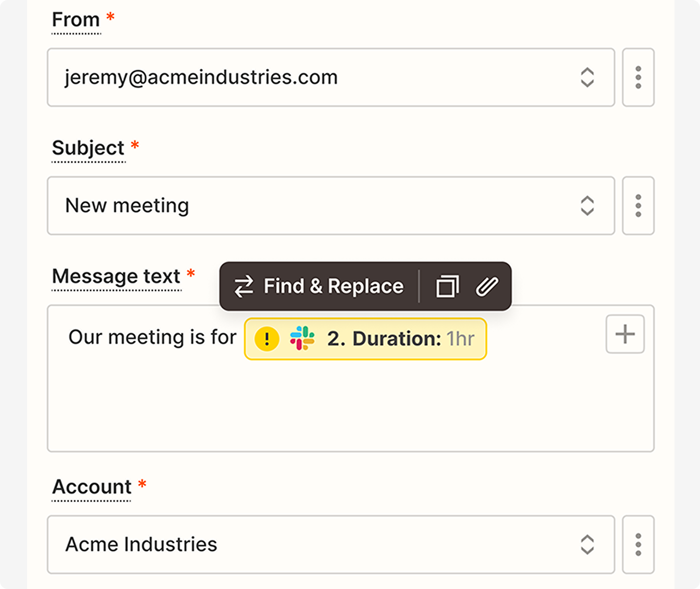The width and height of the screenshot is (700, 589).
Task: Click the Slack logo in the Duration pill
Action: [302, 339]
